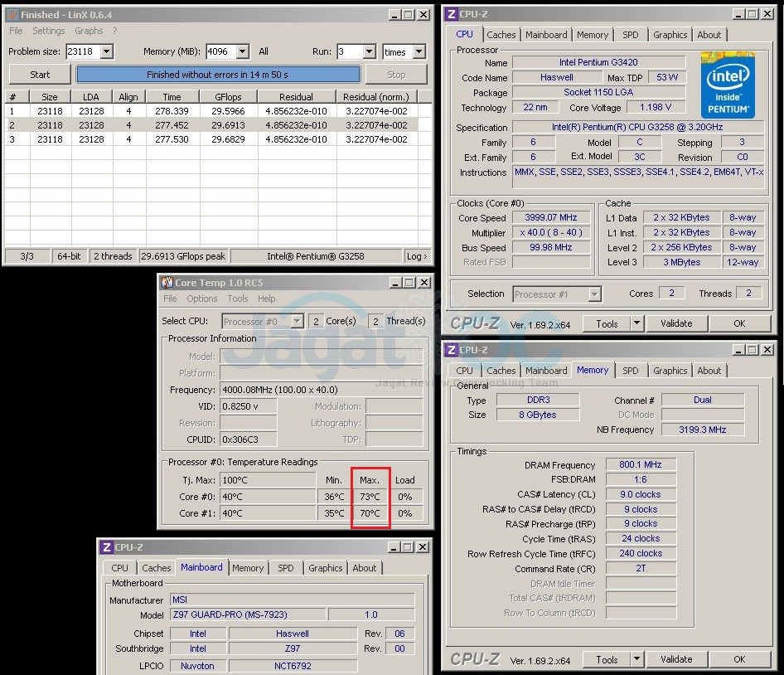The height and width of the screenshot is (675, 784).
Task: Click the Start button in LinX
Action: (40, 75)
